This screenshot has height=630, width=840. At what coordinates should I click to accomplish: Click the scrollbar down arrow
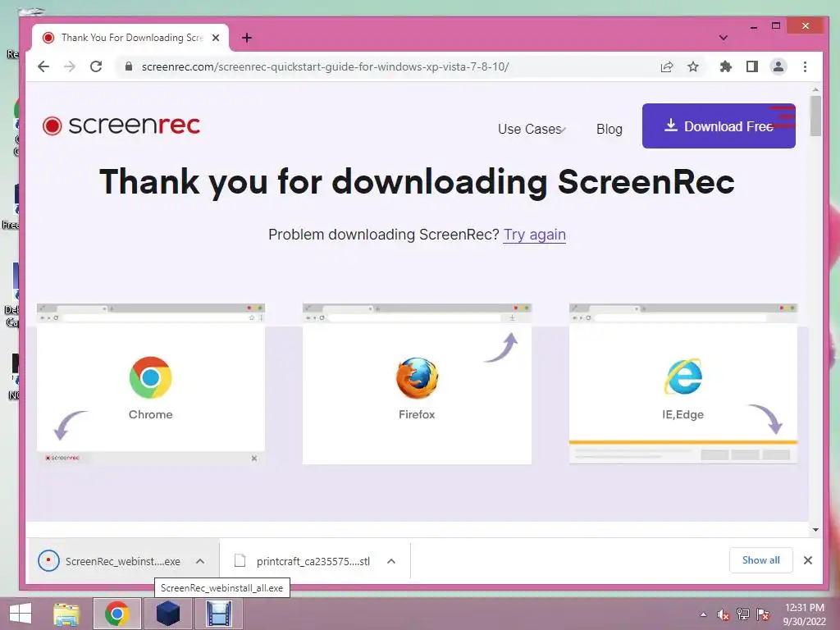[x=815, y=530]
